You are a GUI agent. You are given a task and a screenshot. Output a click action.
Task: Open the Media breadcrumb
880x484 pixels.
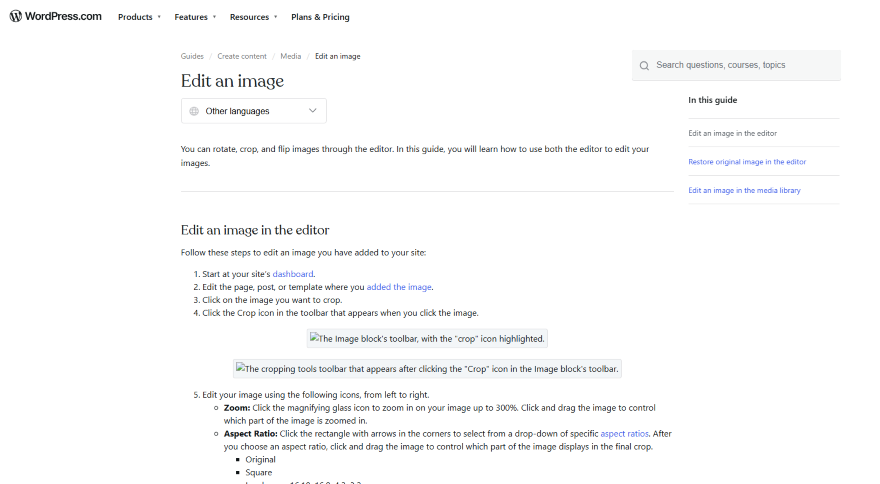(291, 56)
